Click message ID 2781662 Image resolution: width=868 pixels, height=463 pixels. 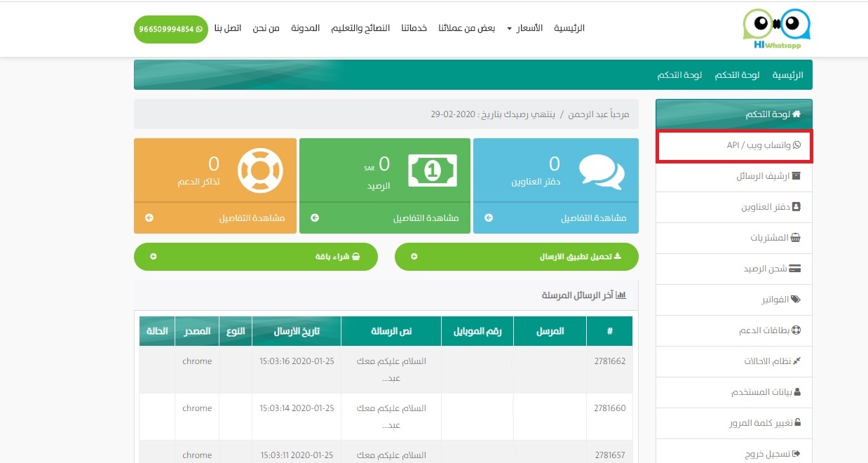[x=609, y=361]
